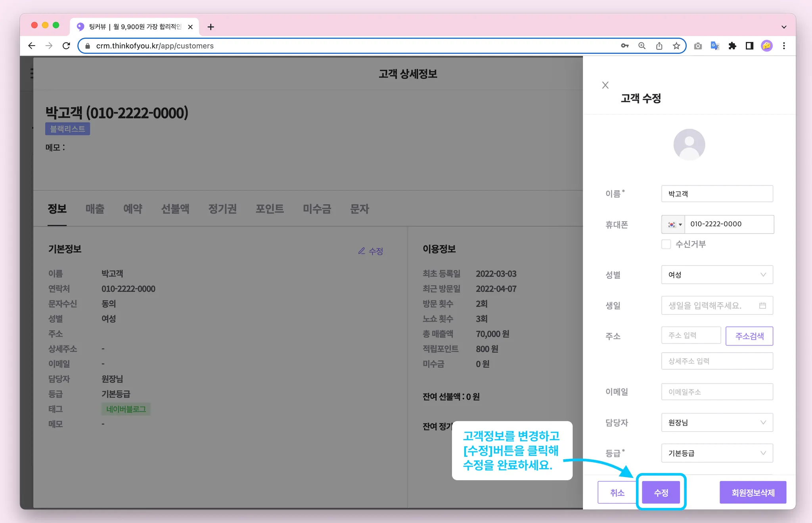Open the 등급 dropdown showing 기본등급
Viewport: 812px width, 523px height.
tap(717, 453)
